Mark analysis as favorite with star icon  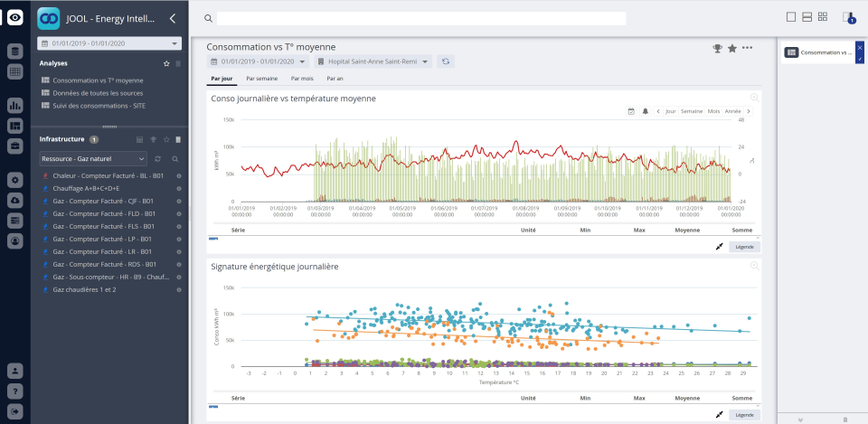click(732, 48)
